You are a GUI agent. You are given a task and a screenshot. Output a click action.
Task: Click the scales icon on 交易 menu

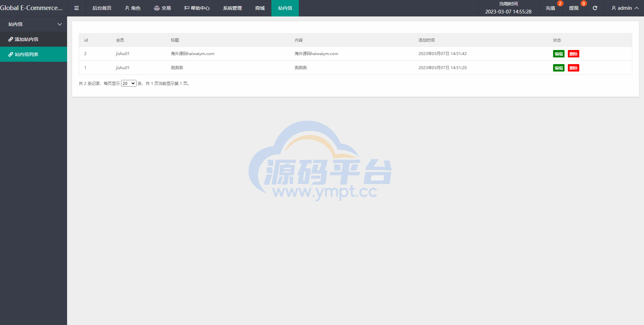[157, 8]
